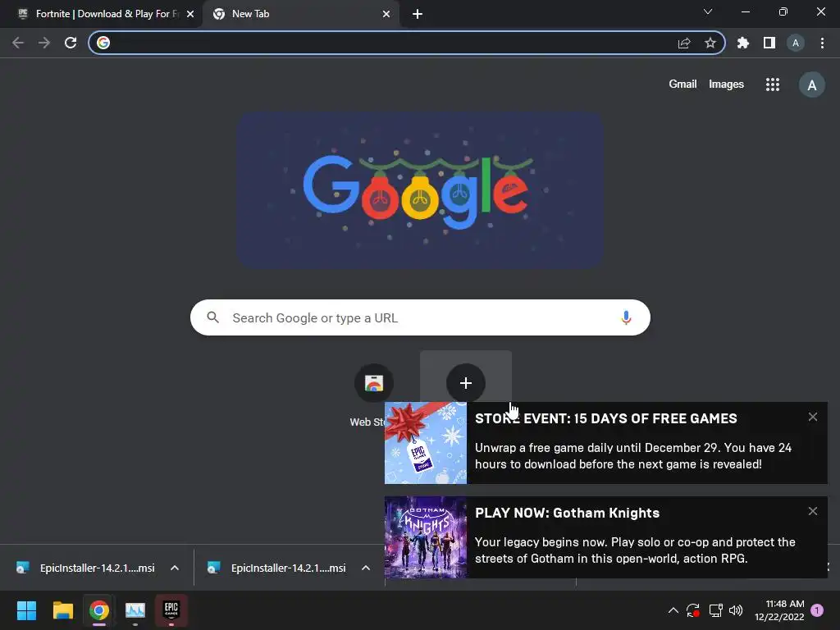Open the network status tray icon
The width and height of the screenshot is (840, 630).
(x=715, y=610)
